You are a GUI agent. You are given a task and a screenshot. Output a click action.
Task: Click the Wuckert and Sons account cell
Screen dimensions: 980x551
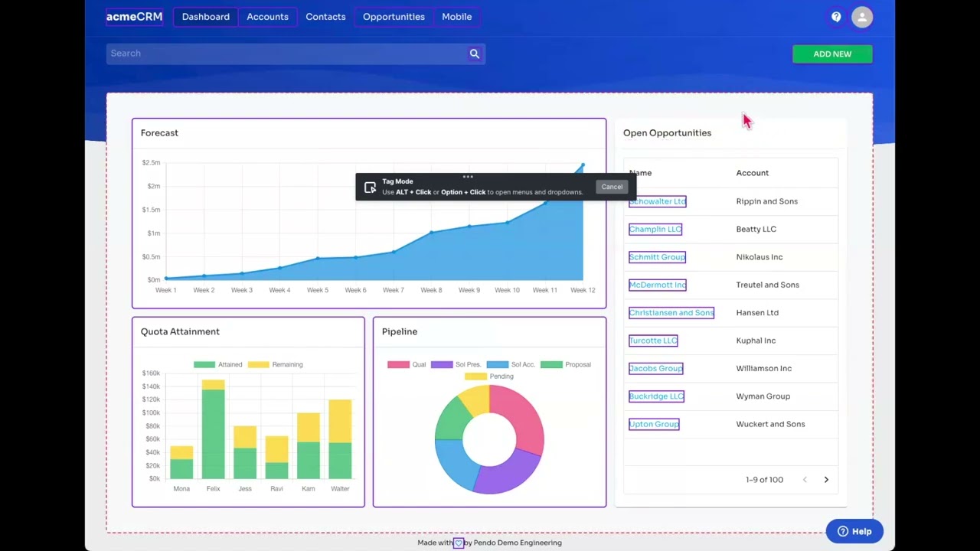[770, 424]
